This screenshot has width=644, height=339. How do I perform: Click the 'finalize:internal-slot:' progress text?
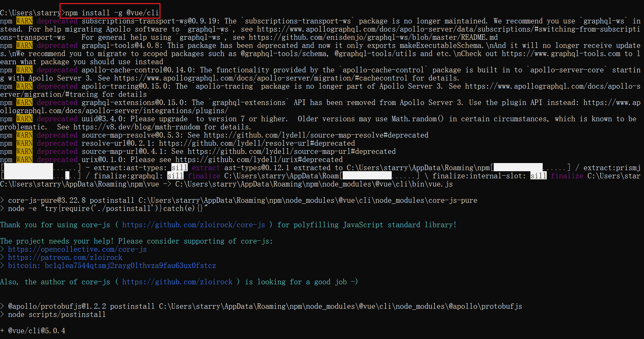click(479, 176)
